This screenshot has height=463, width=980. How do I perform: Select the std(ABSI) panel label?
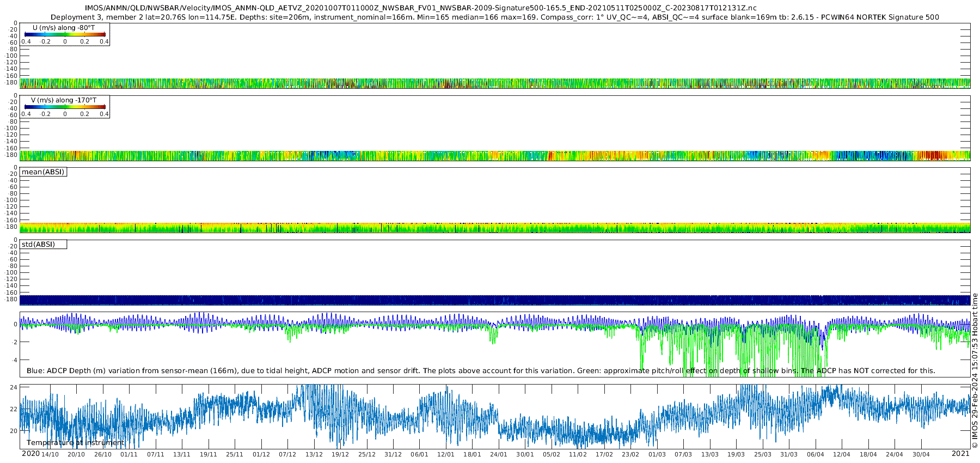coord(43,245)
